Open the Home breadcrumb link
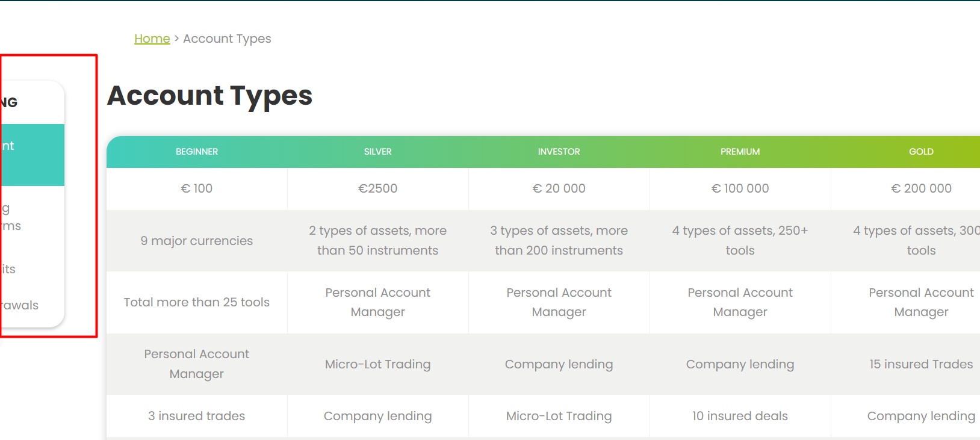This screenshot has width=980, height=440. (152, 39)
